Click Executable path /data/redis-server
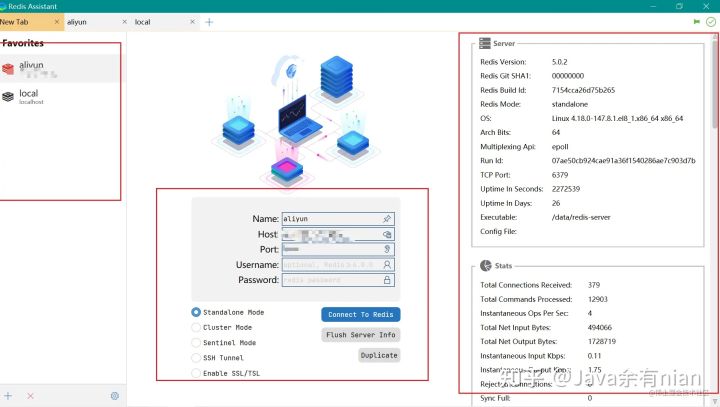The width and height of the screenshot is (720, 407). tap(581, 217)
